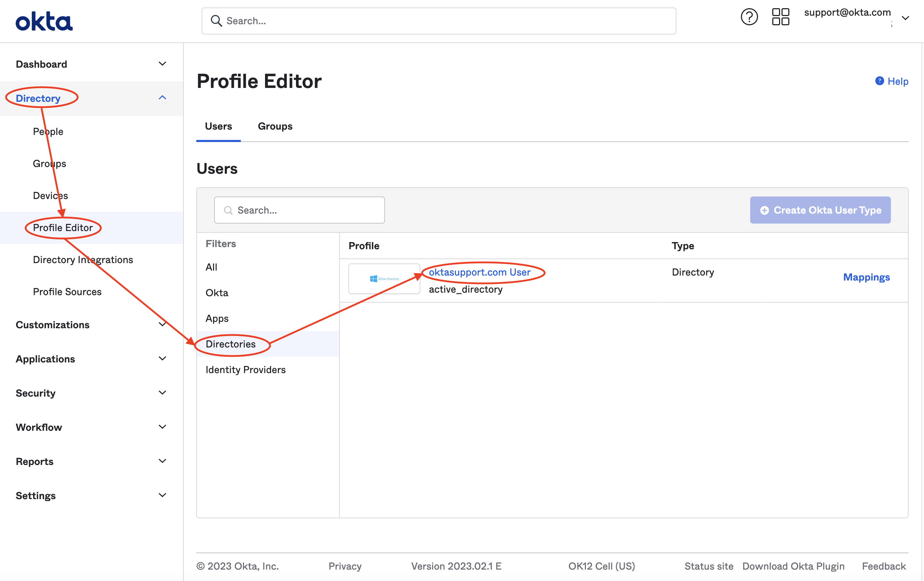Open Profile Sources in the sidebar

[67, 292]
